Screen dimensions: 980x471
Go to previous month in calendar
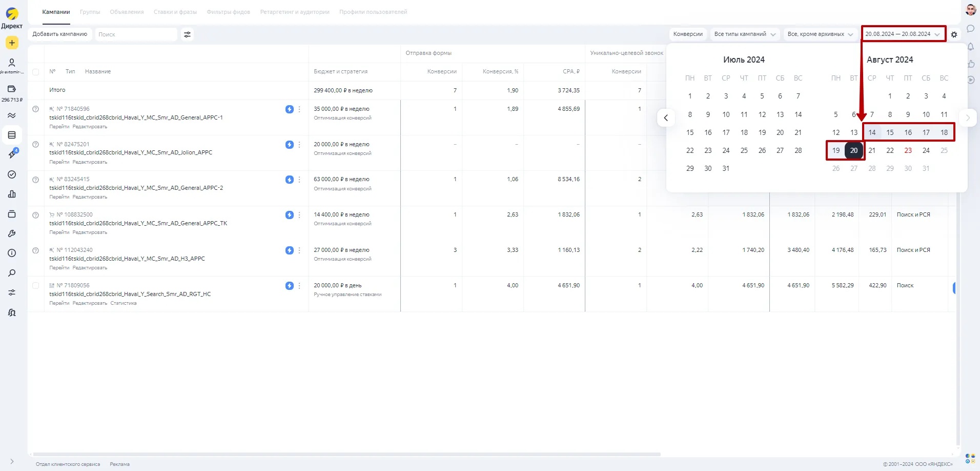pyautogui.click(x=666, y=118)
